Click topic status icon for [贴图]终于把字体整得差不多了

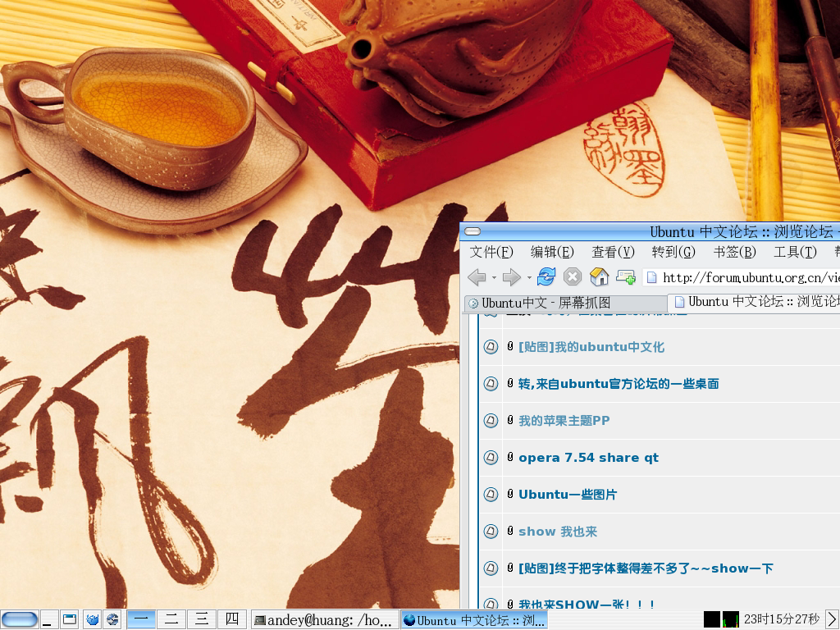[x=491, y=569]
